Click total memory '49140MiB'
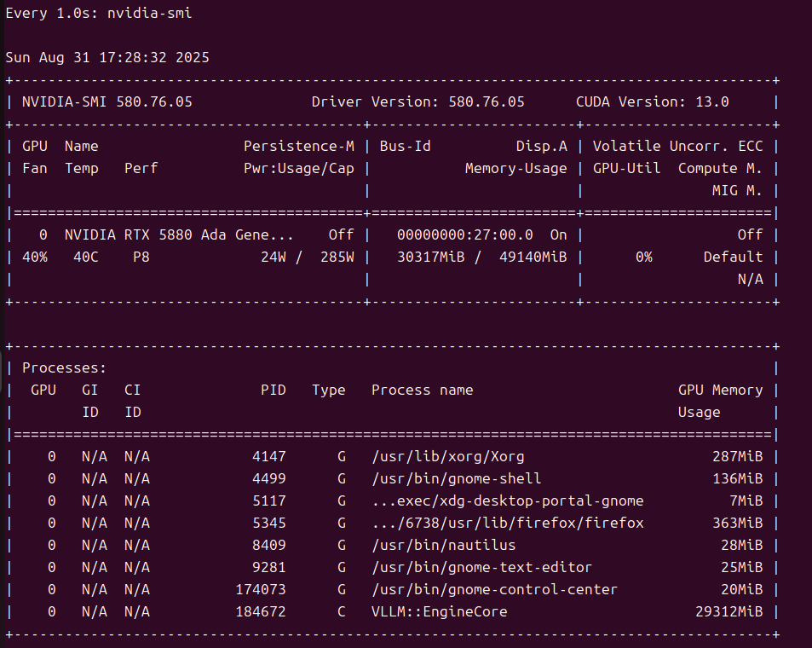 pyautogui.click(x=533, y=257)
